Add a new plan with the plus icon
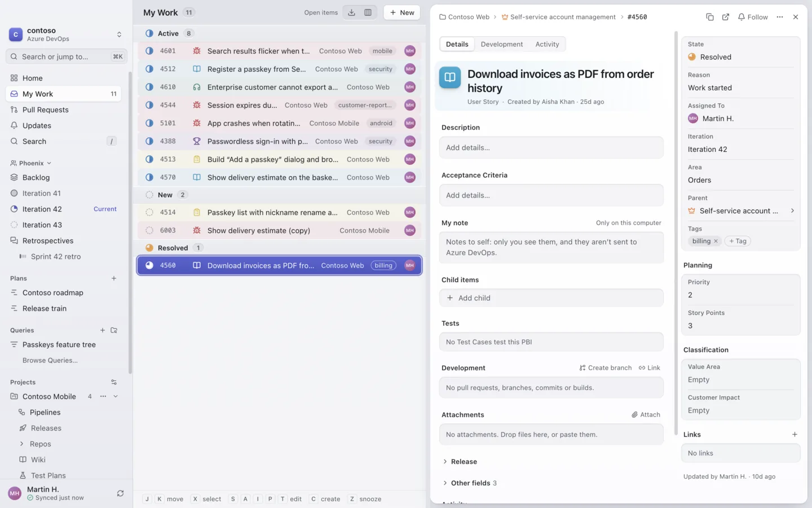This screenshot has height=508, width=812. click(x=114, y=278)
